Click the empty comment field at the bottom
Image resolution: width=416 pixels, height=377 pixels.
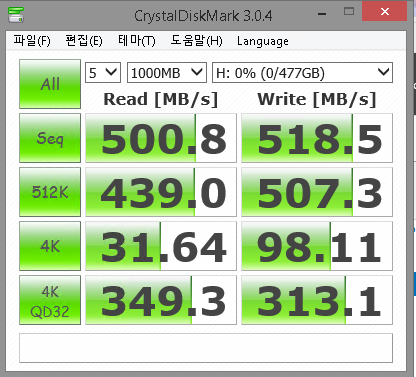206,348
